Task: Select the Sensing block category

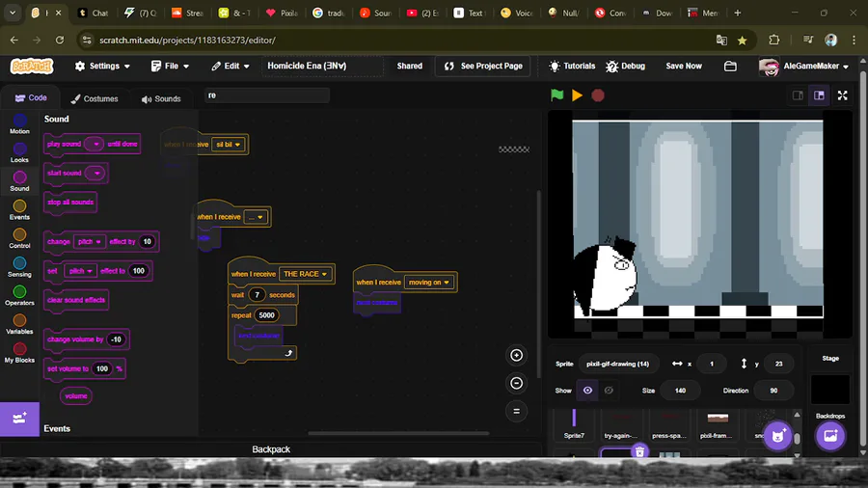Action: [19, 267]
